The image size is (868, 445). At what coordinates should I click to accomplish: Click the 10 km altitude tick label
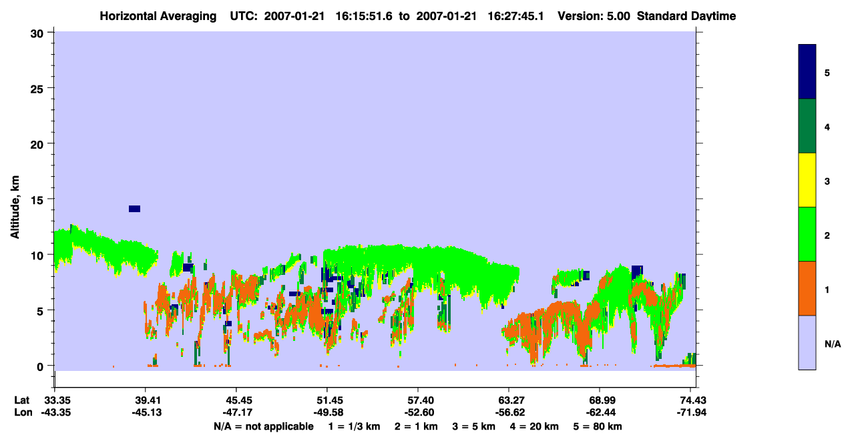point(39,255)
